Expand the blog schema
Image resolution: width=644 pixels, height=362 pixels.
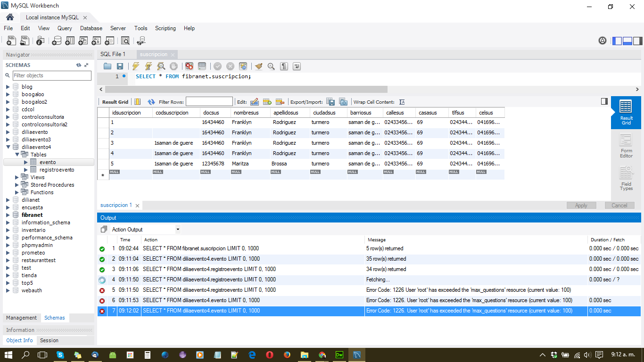click(x=8, y=87)
